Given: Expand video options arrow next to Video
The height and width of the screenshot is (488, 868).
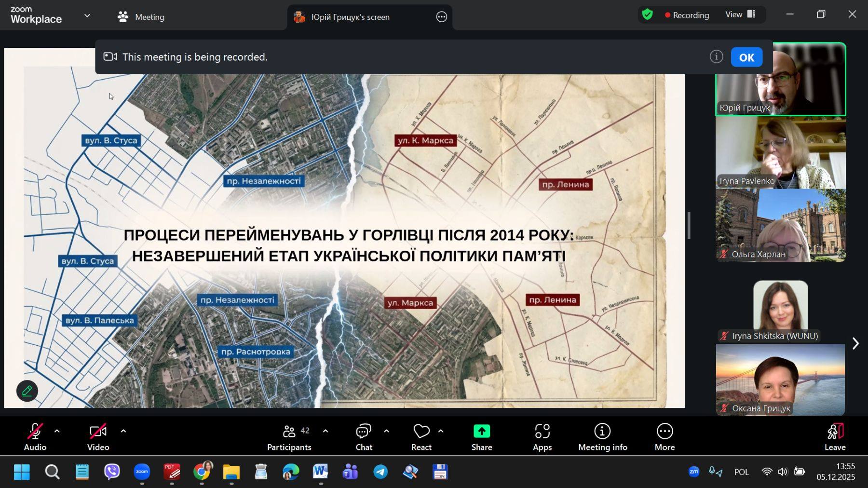Looking at the screenshot, I should [123, 431].
